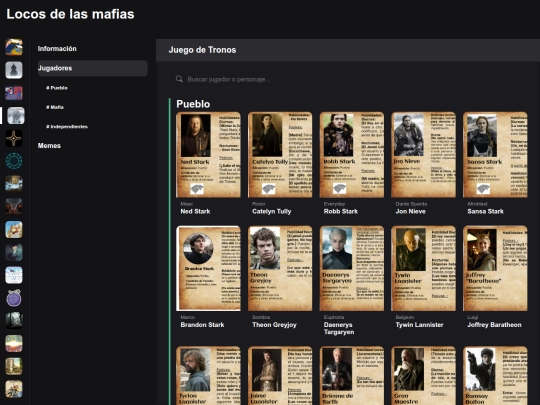Viewport: 540px width, 405px height.
Task: Jump to the # Independientes subsection
Action: 67,126
